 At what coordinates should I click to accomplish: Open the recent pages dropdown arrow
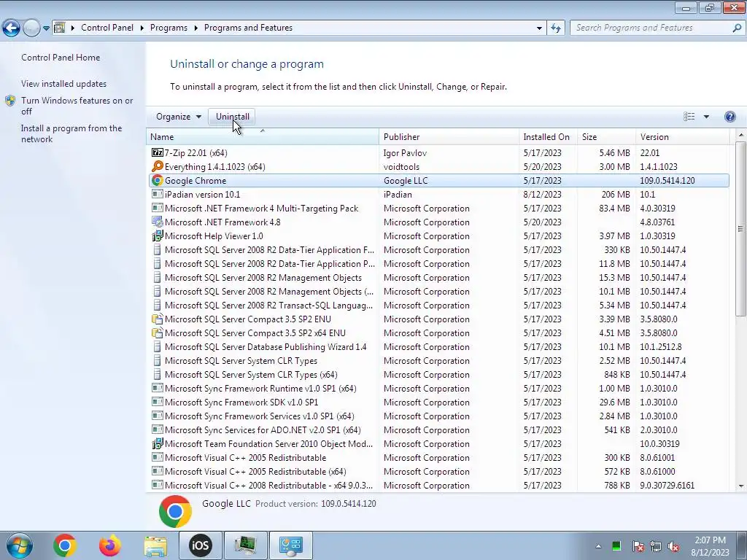[46, 28]
